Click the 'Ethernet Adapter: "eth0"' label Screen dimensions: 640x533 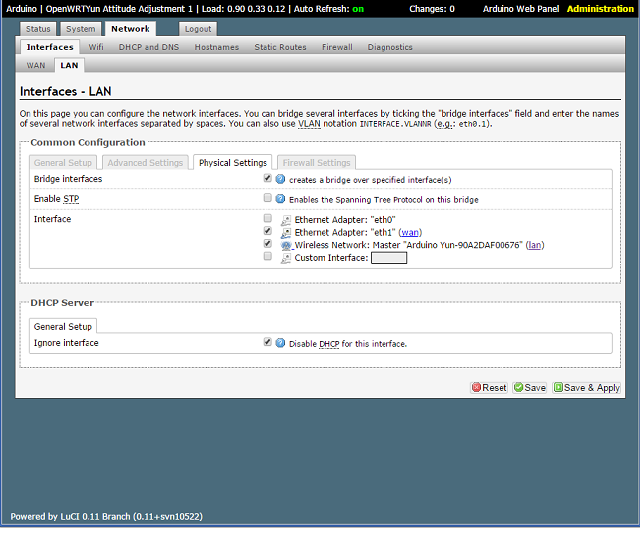pos(345,220)
